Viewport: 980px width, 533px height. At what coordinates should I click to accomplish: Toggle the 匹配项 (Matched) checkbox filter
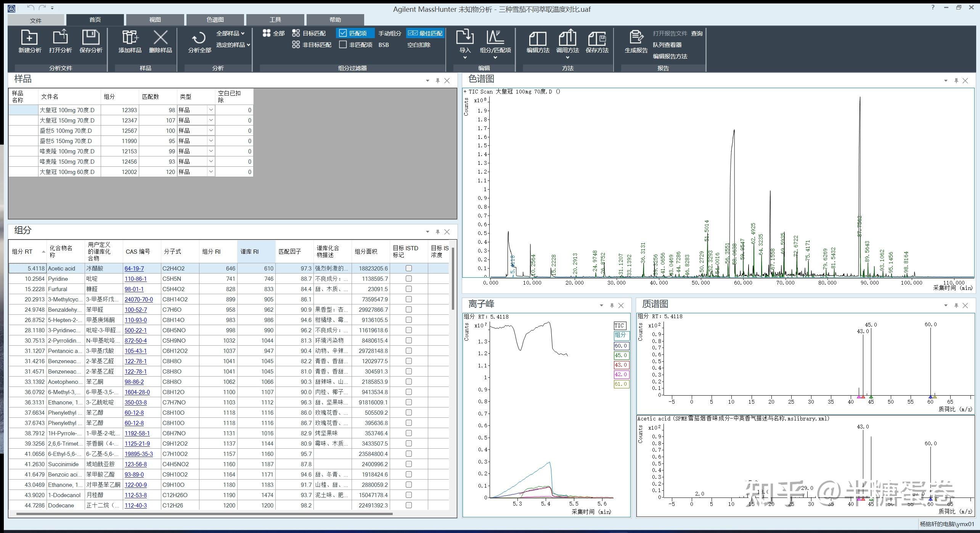tap(343, 33)
